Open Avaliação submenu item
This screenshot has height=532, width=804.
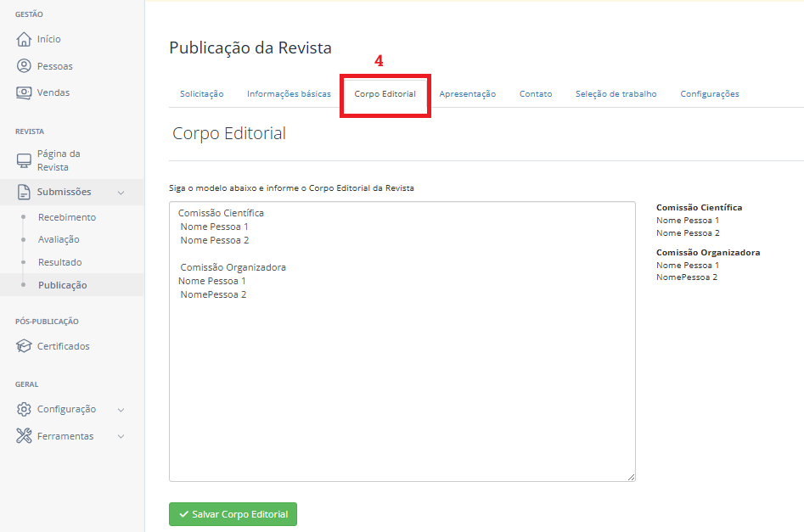click(x=59, y=239)
